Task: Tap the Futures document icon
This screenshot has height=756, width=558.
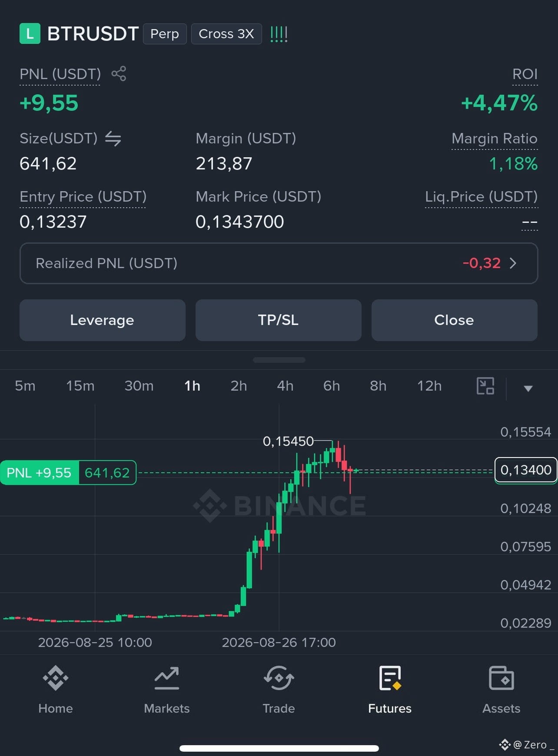Action: click(x=390, y=678)
